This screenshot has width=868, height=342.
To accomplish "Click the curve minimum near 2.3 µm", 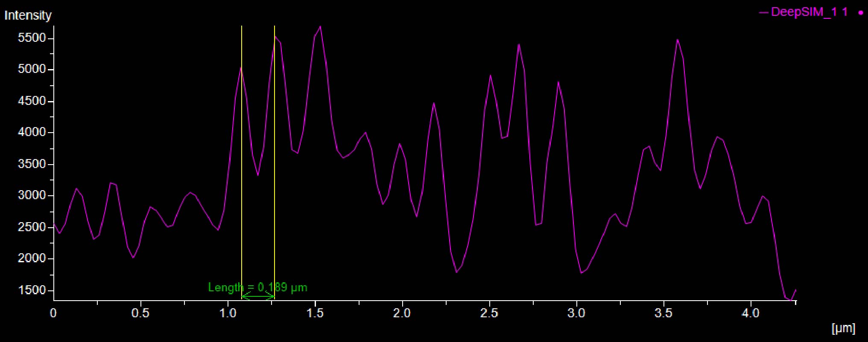I will point(456,272).
